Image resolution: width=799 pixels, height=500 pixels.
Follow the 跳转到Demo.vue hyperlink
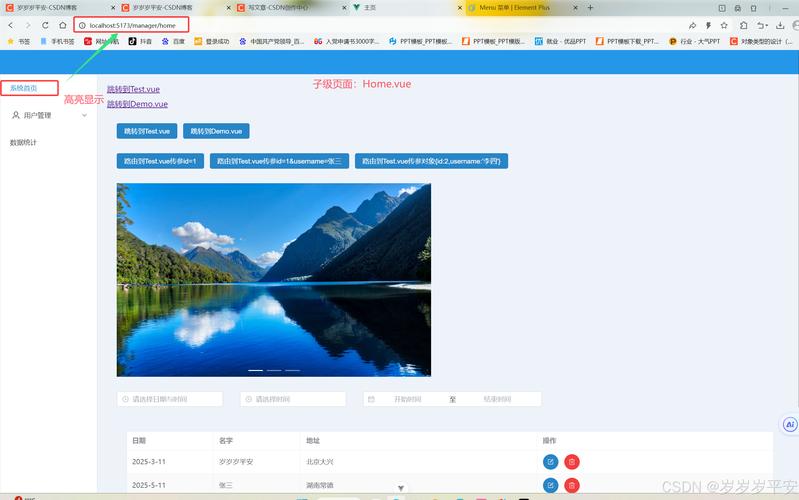(x=137, y=104)
